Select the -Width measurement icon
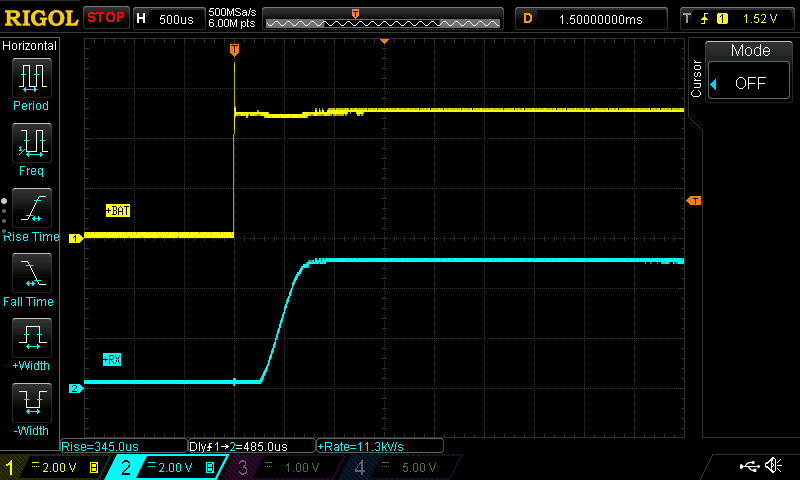 point(32,402)
